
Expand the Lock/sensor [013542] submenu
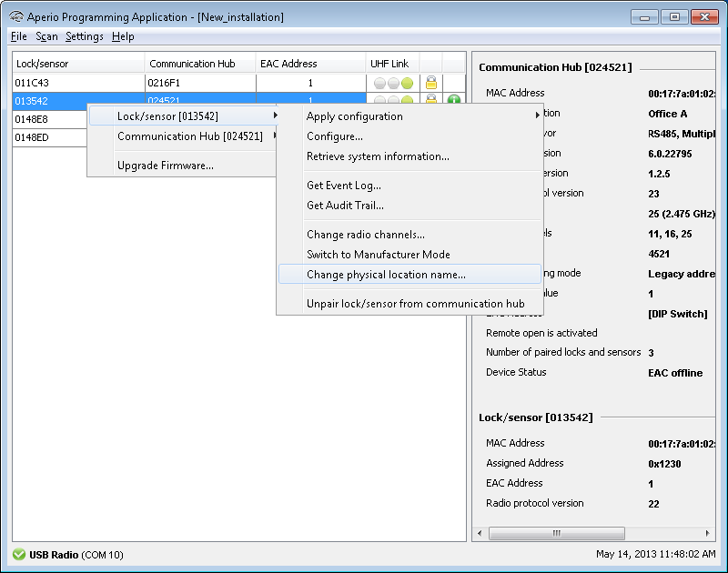[184, 116]
